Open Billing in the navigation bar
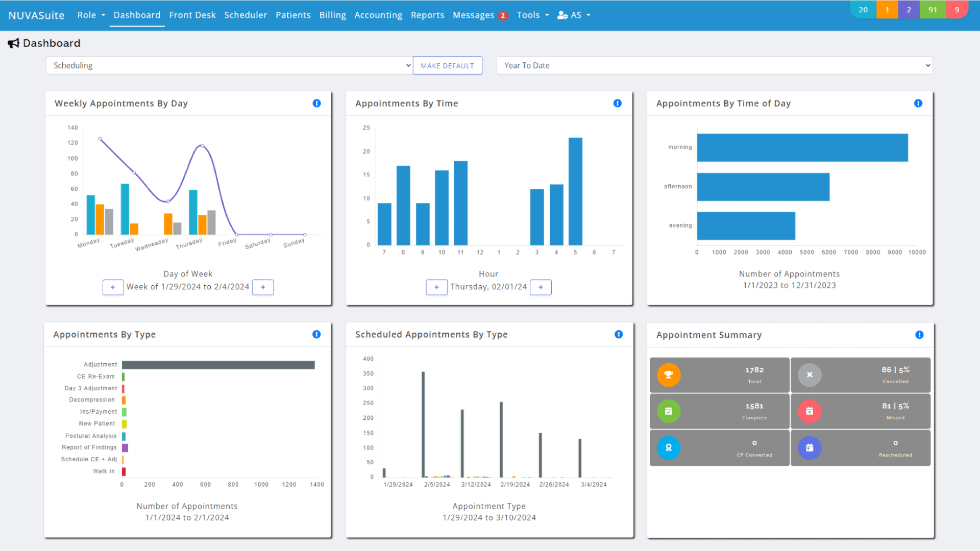 (x=332, y=15)
